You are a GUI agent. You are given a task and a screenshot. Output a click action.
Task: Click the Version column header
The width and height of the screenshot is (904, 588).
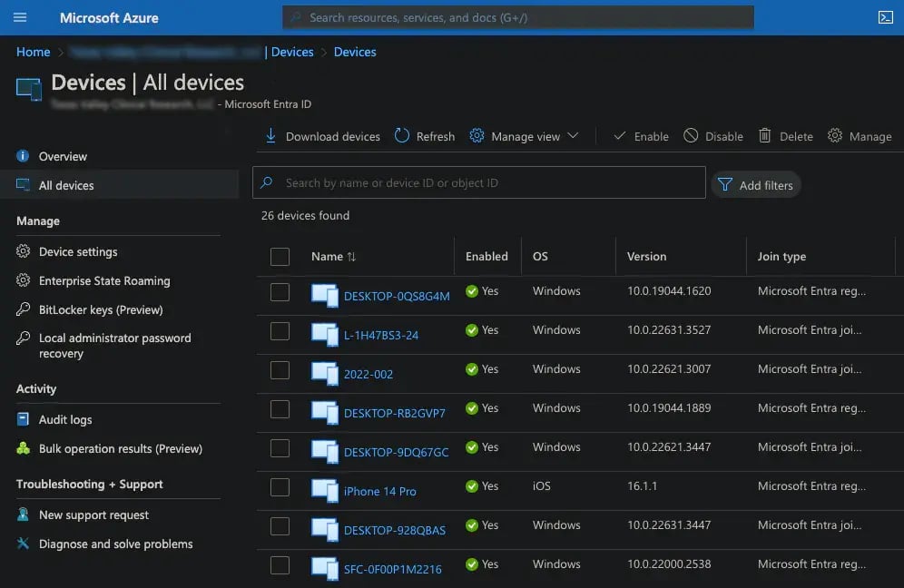click(x=647, y=257)
